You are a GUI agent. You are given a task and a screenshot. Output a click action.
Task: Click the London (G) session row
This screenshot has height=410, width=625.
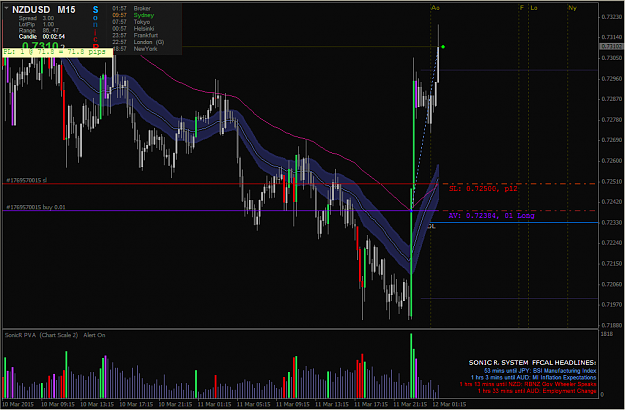pos(138,42)
